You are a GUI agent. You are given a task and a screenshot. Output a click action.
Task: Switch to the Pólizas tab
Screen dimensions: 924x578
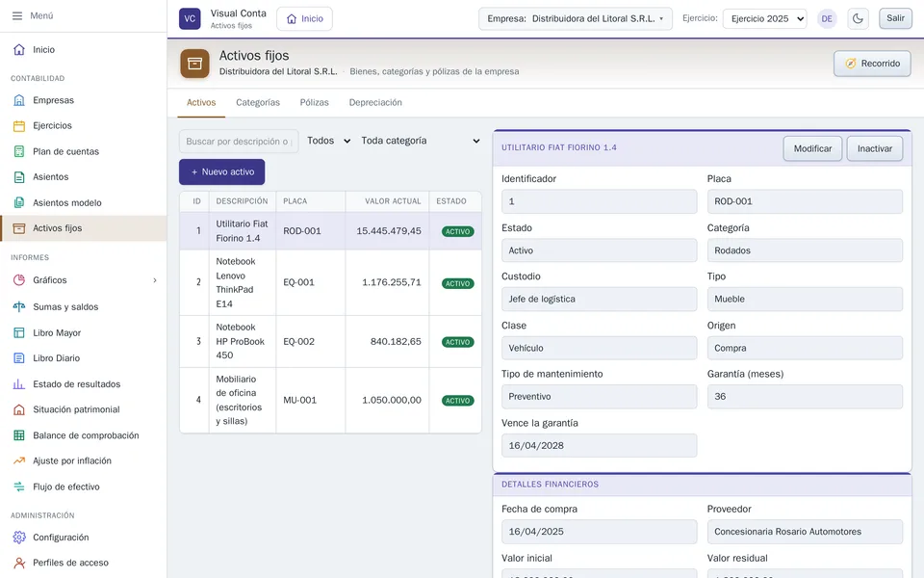pyautogui.click(x=314, y=103)
